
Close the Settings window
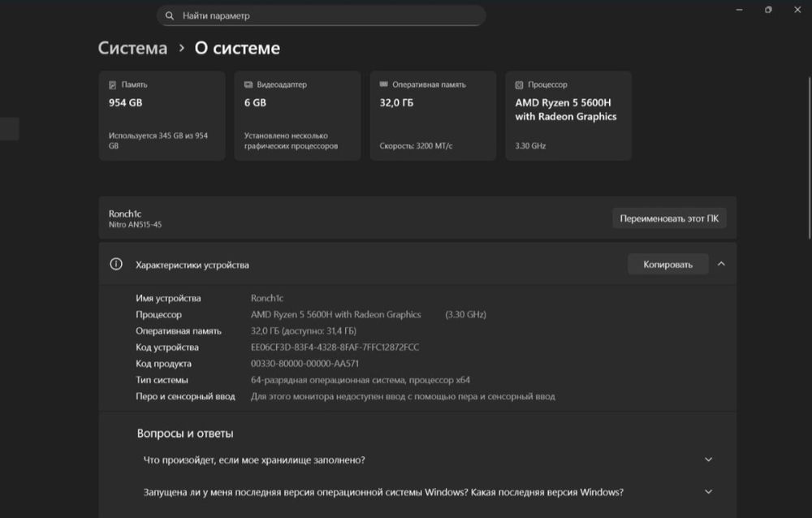coord(797,10)
